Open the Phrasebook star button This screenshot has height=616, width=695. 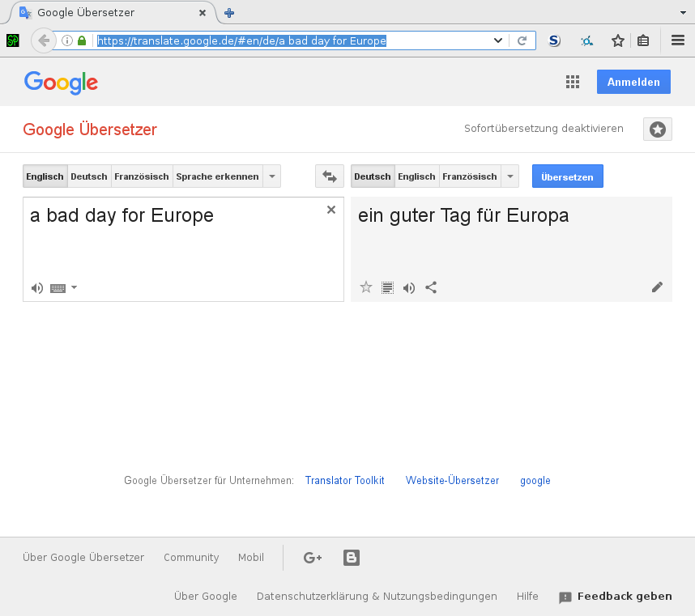coord(657,130)
